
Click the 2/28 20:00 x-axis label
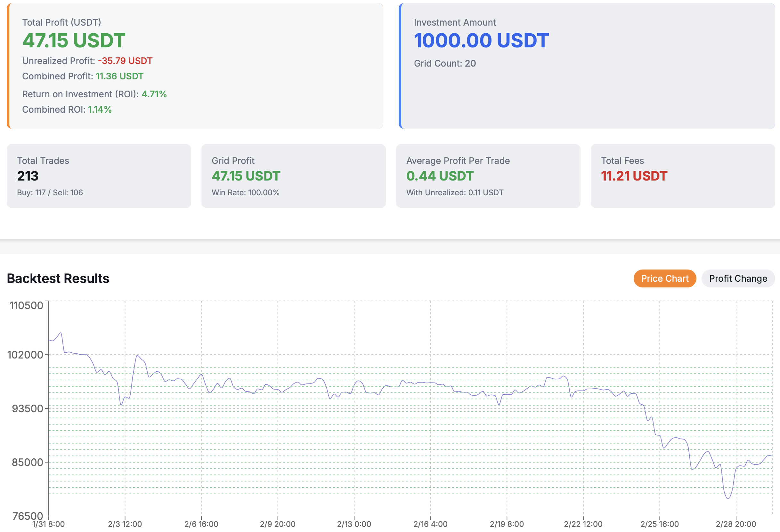point(736,524)
